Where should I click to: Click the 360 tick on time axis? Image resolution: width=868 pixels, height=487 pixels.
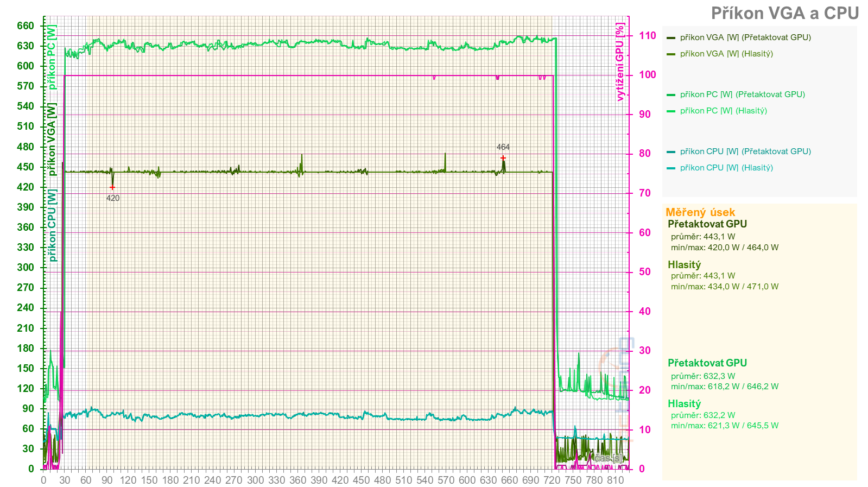pyautogui.click(x=297, y=480)
